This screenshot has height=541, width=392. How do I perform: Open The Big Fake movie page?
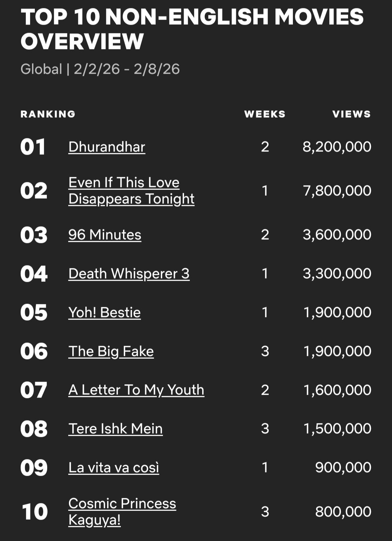pyautogui.click(x=111, y=351)
